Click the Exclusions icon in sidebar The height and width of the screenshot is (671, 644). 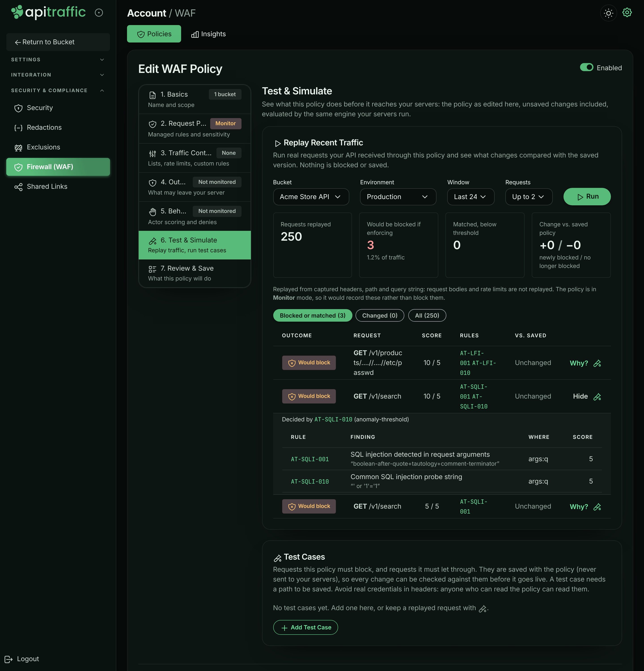click(19, 148)
